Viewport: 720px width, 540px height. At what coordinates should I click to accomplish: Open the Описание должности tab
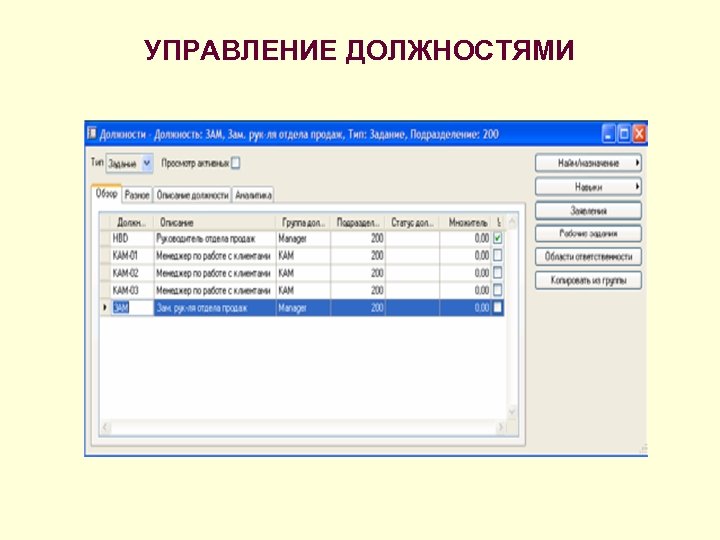192,195
